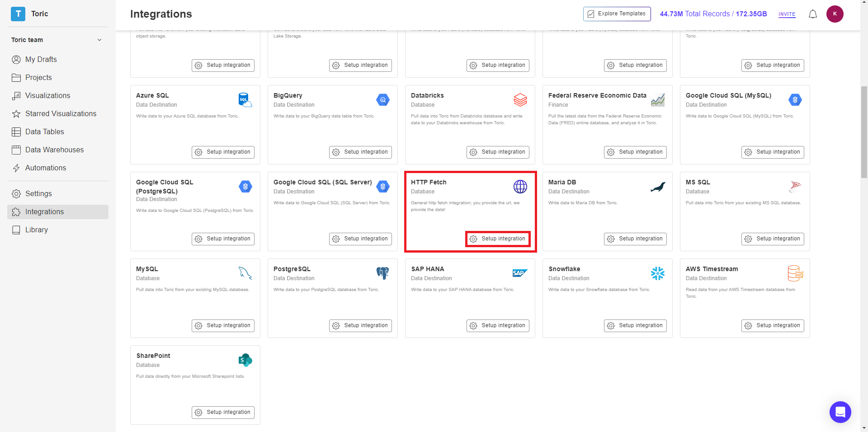This screenshot has width=868, height=432.
Task: Click the INVITE link
Action: pyautogui.click(x=787, y=14)
